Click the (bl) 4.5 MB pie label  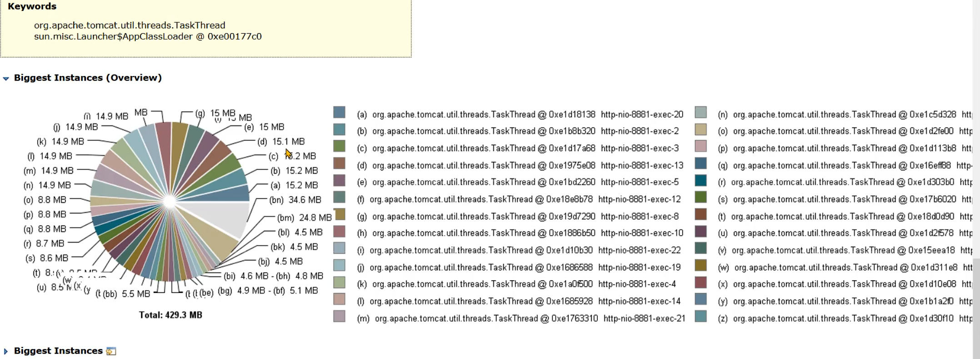pos(300,233)
